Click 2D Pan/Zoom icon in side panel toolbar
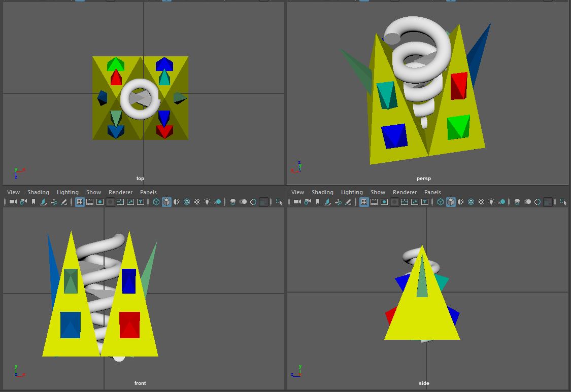Screen dimensions: 571x392 [x=338, y=202]
